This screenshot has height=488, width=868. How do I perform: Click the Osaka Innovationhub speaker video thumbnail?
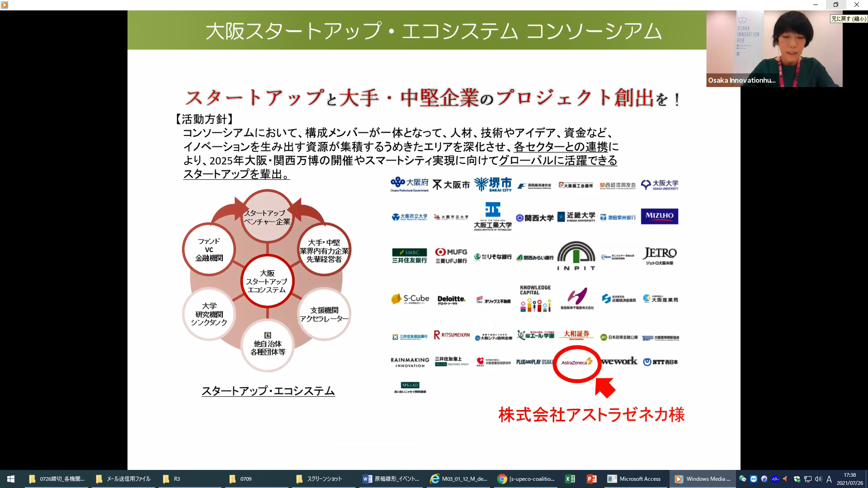tap(774, 49)
